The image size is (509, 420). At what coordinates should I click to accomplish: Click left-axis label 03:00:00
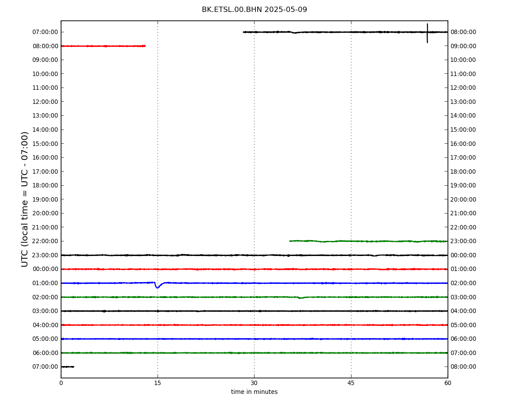45,311
